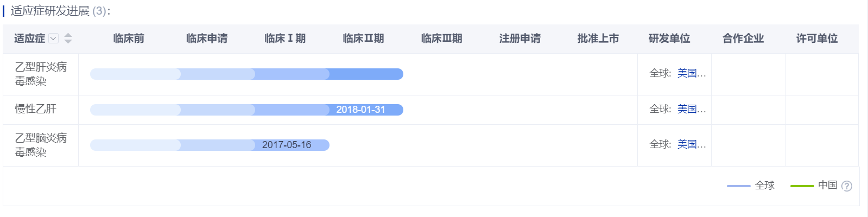This screenshot has width=868, height=217.
Task: Open the 美国 developer link for 乙型脑炎病毒感染
Action: tap(692, 144)
